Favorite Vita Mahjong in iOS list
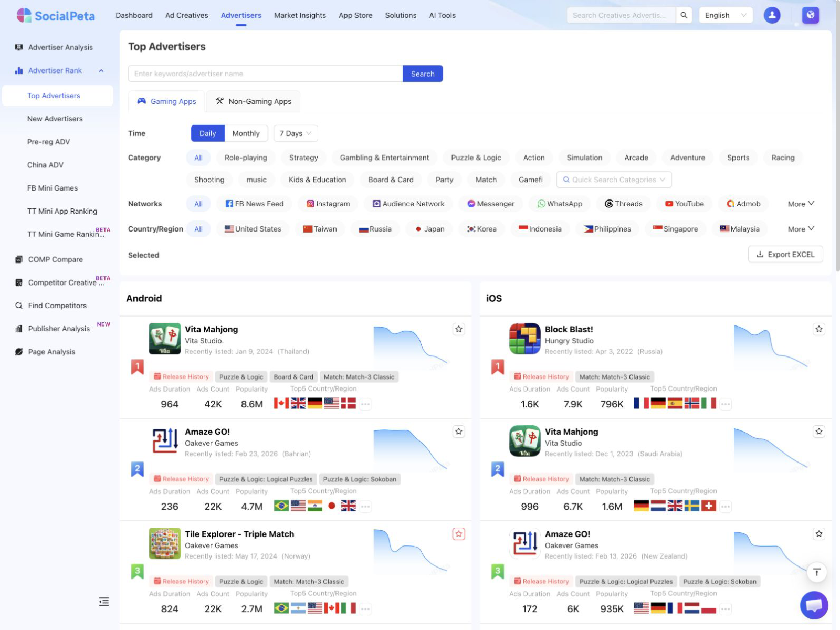The height and width of the screenshot is (630, 840). (819, 432)
